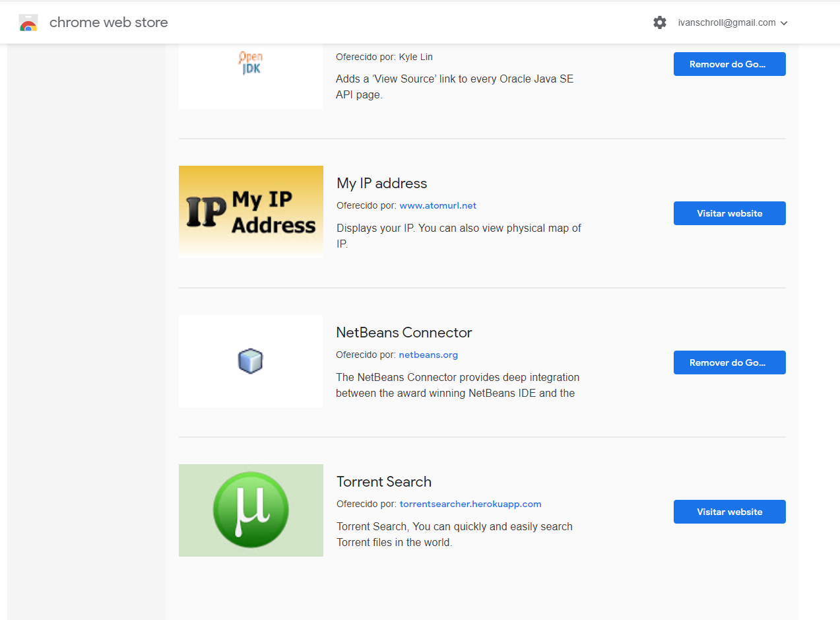The width and height of the screenshot is (840, 620).
Task: Click the OpenJDK extension thumbnail
Action: coord(251,77)
